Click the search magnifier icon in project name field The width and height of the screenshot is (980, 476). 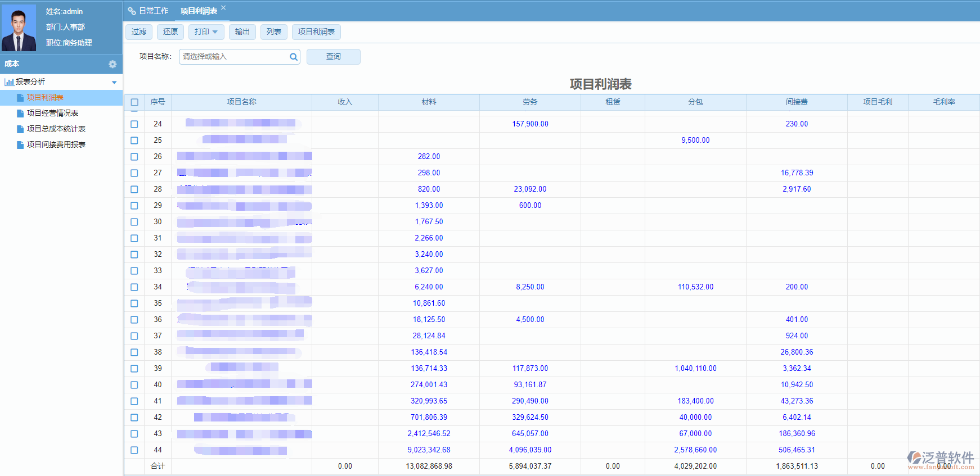(293, 57)
